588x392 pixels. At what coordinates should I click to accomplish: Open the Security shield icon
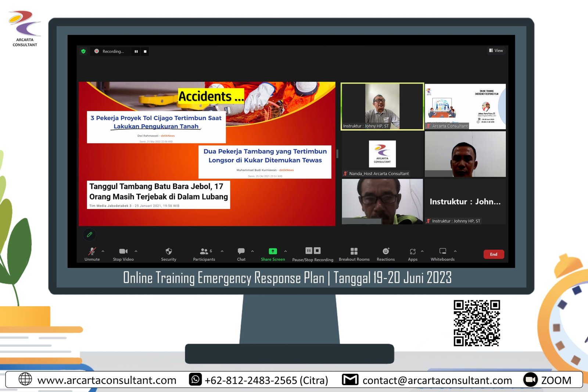(169, 251)
